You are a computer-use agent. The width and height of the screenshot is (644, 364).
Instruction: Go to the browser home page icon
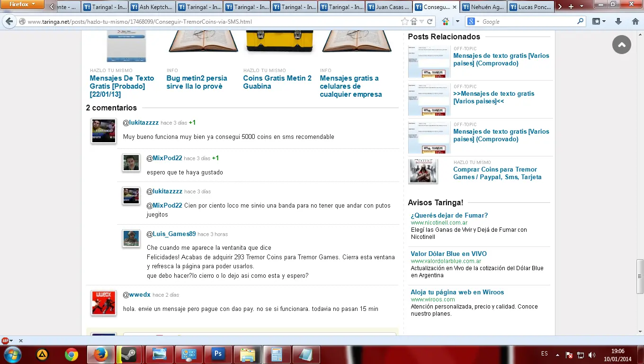point(635,21)
